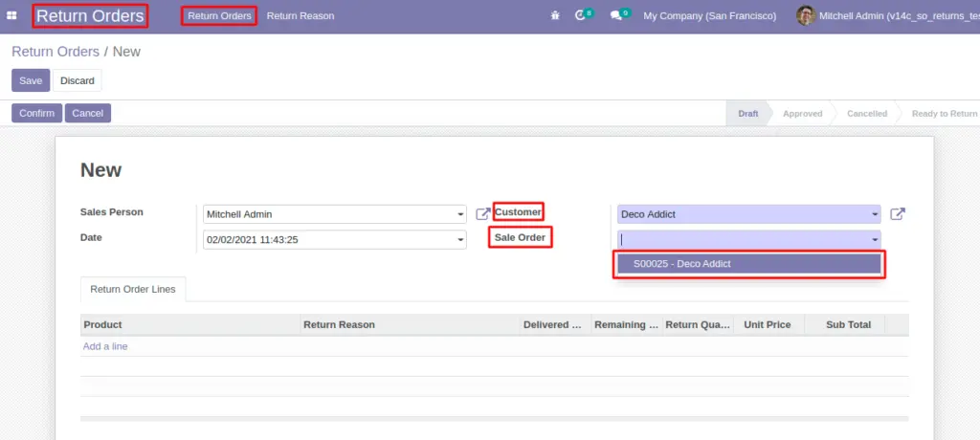Expand the Sales Person dropdown arrow
980x440 pixels.
[x=460, y=214]
